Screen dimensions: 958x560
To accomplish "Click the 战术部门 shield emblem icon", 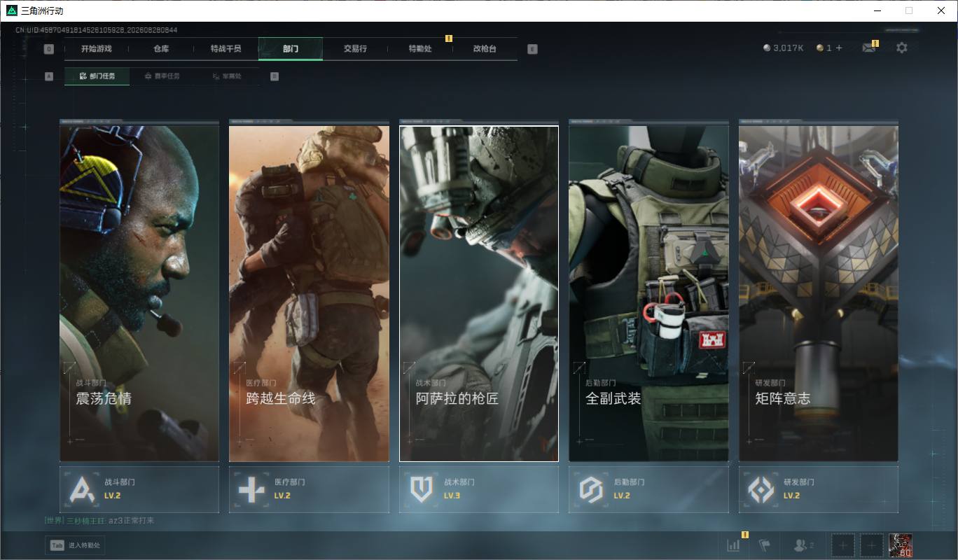I will pyautogui.click(x=421, y=489).
